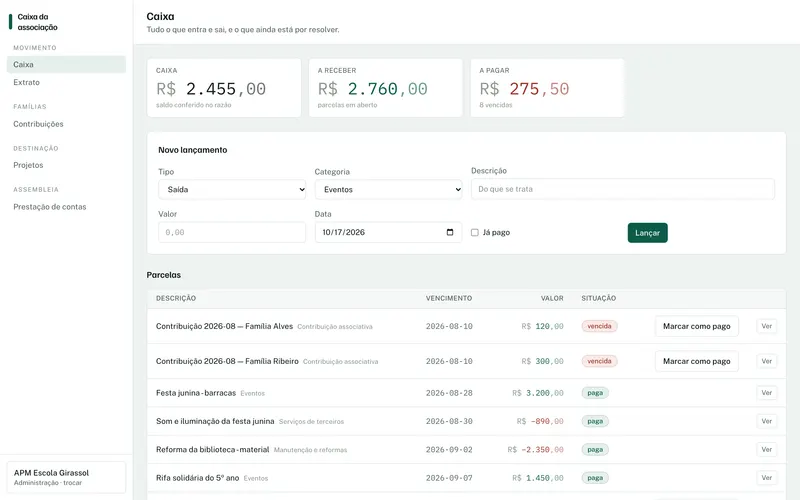Click vencida badge in Família Ribeiro row

pos(599,361)
